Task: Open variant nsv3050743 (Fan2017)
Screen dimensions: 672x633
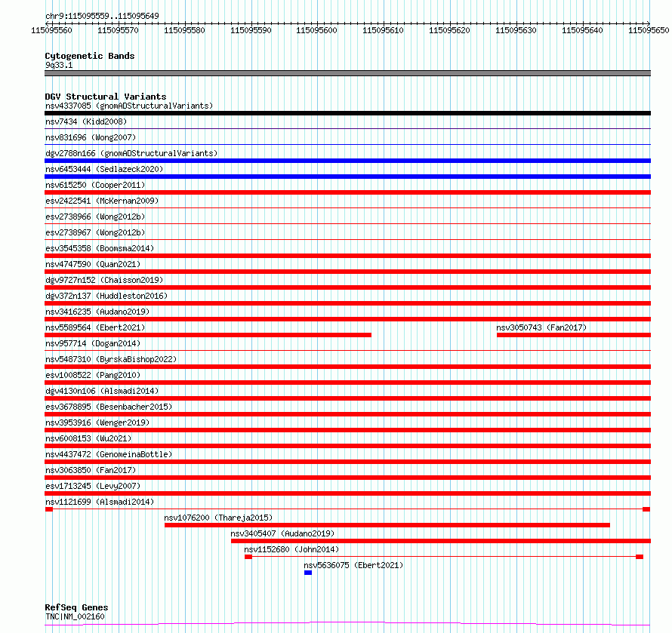Action: [x=541, y=327]
